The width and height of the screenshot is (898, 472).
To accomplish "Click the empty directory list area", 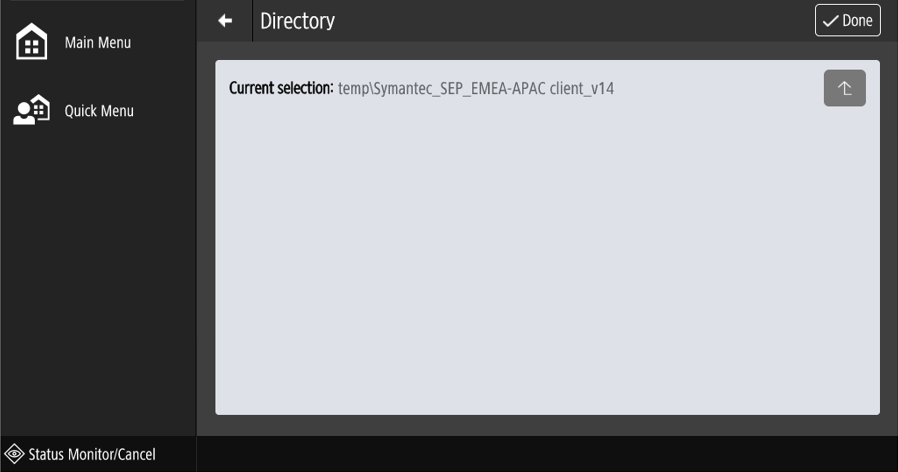I will point(547,270).
